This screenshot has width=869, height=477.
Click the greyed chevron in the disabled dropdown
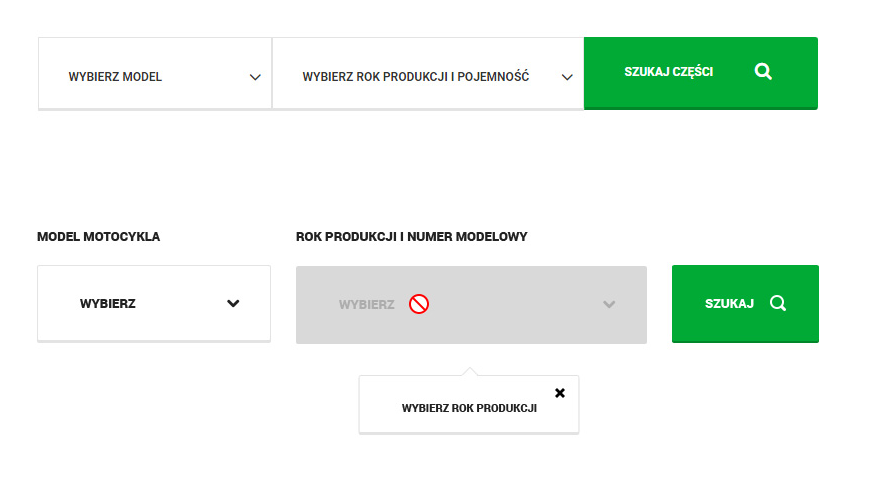[609, 304]
